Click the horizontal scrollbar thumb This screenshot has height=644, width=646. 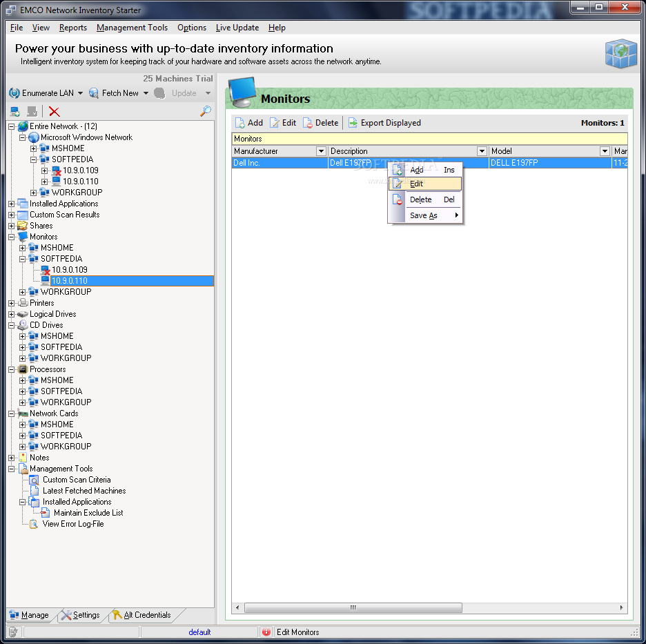353,607
